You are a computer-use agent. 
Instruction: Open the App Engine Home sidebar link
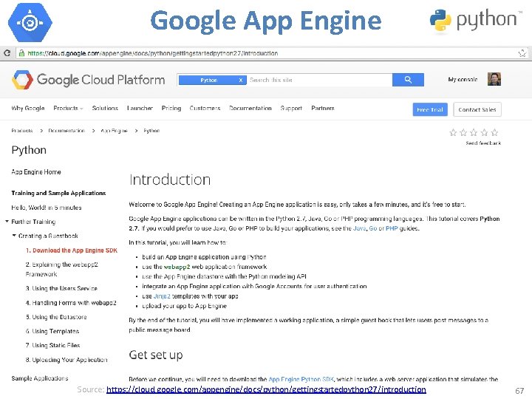[36, 172]
